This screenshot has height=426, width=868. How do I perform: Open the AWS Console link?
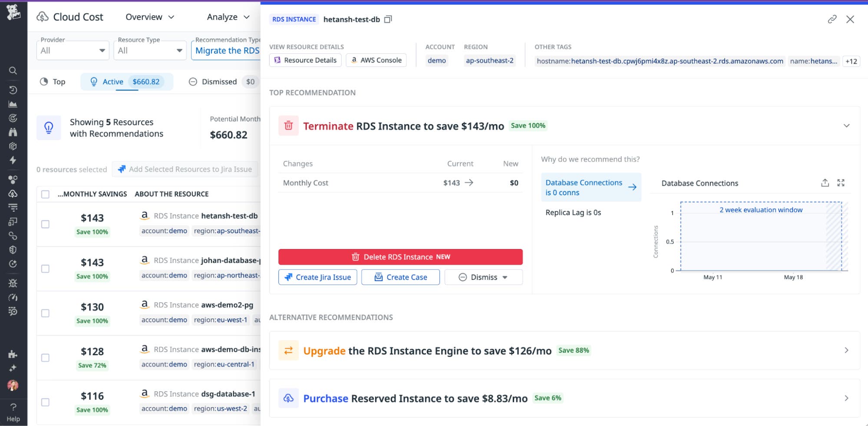coord(376,60)
